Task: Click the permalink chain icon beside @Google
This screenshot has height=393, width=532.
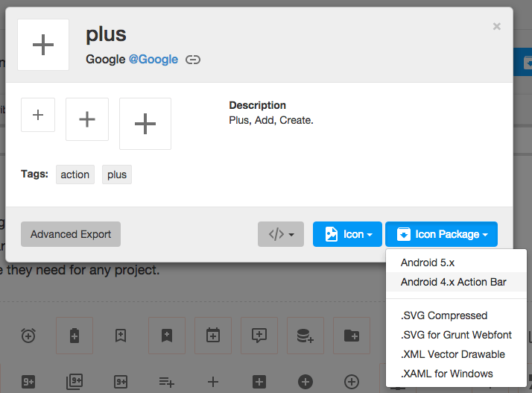Action: tap(193, 60)
